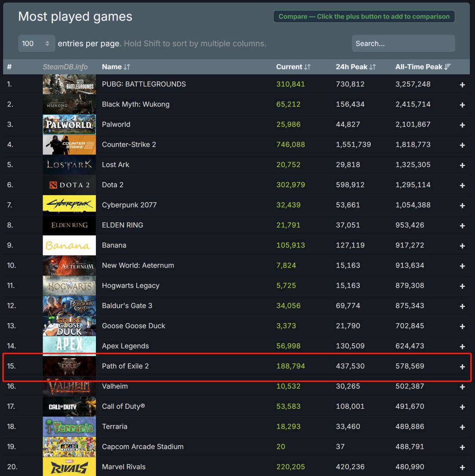Click plus icon for Path of Exile 2

(x=462, y=367)
